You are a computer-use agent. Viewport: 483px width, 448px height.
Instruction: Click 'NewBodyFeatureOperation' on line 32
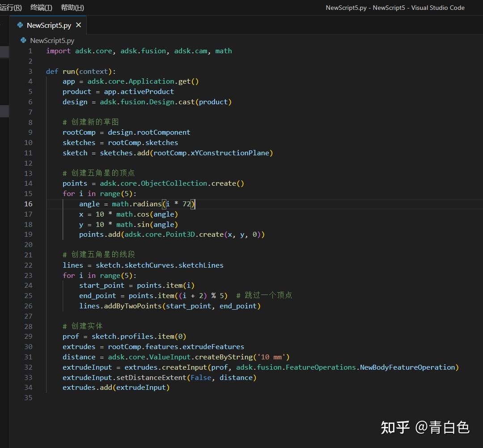click(407, 367)
